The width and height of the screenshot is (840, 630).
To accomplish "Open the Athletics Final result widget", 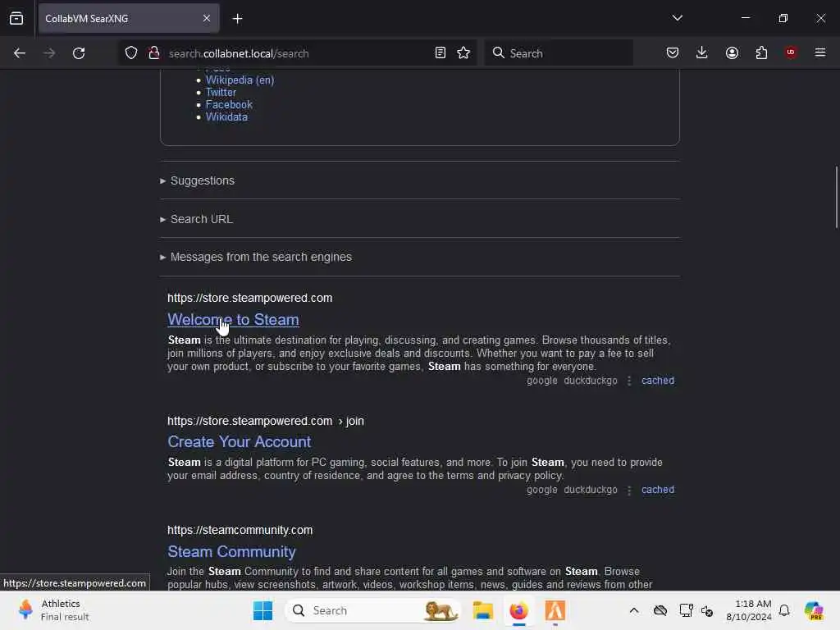I will (x=53, y=610).
